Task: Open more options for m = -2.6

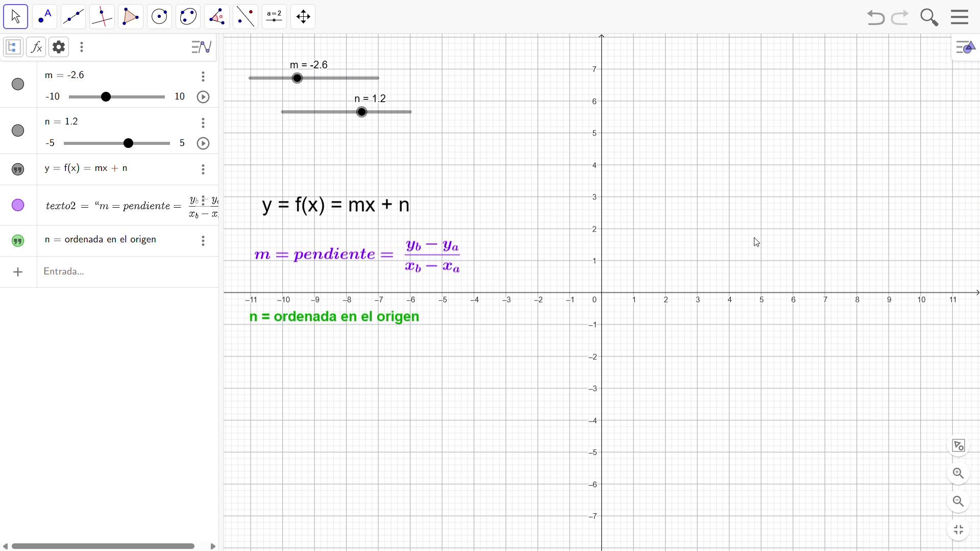Action: pyautogui.click(x=203, y=77)
